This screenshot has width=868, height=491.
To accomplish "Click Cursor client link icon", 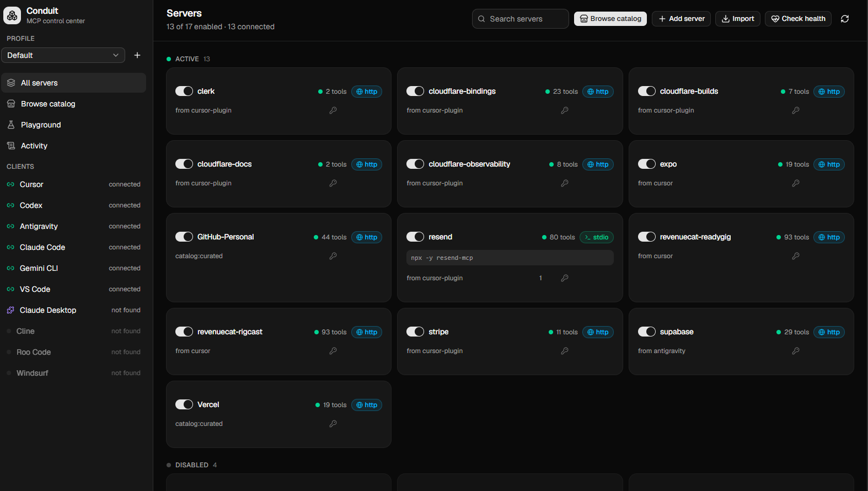I will point(10,184).
